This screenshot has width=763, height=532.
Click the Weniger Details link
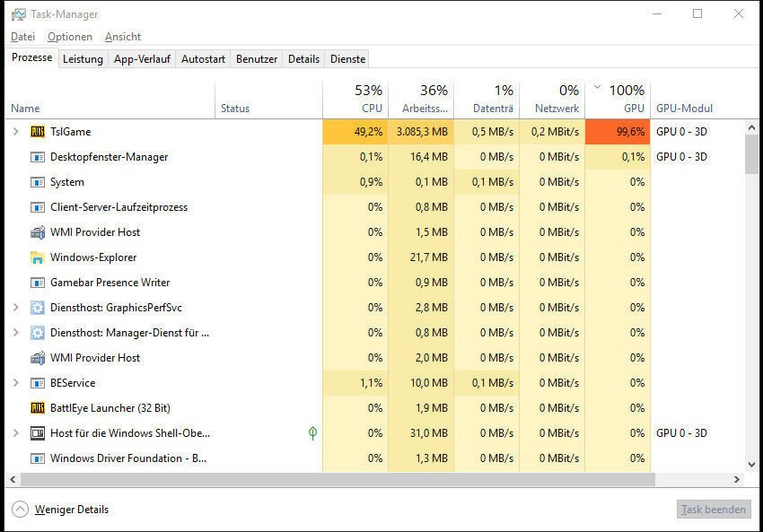[72, 510]
